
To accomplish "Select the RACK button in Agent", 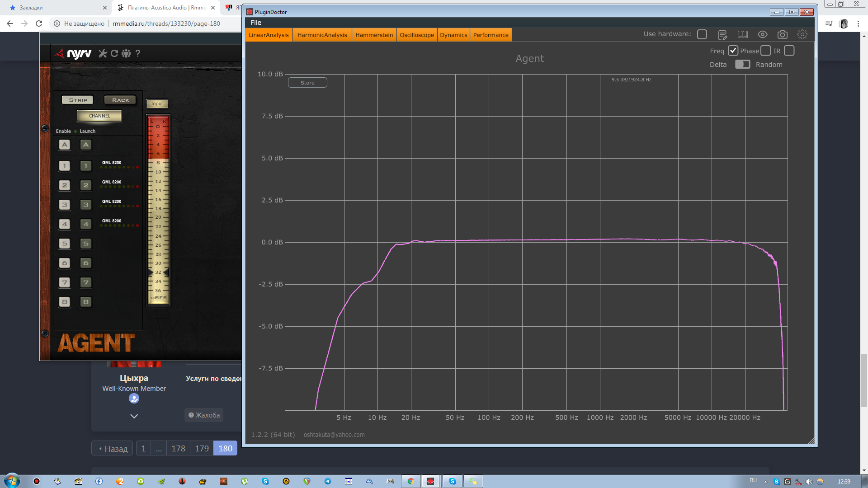I will pos(120,100).
